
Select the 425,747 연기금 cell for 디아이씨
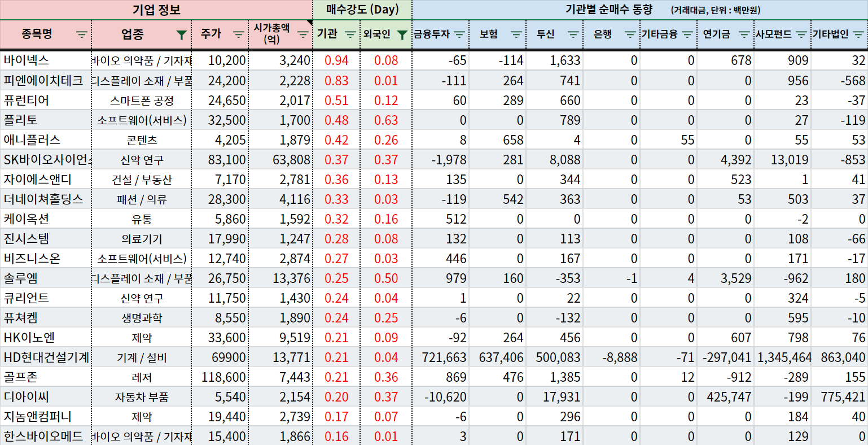[x=726, y=396]
